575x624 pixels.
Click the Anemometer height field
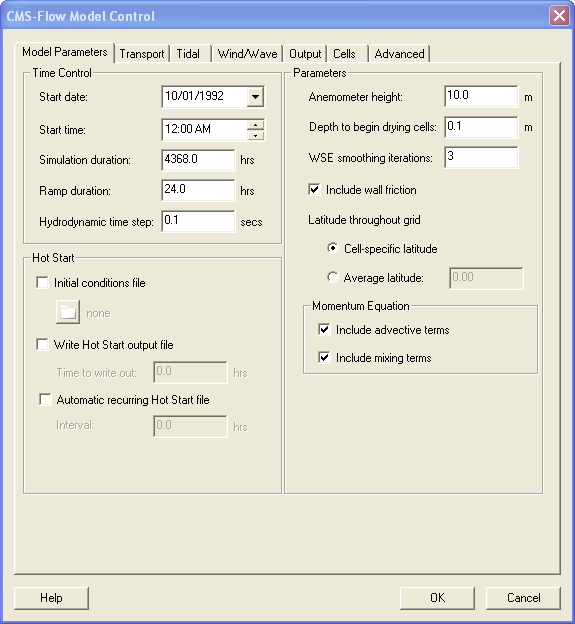click(x=481, y=96)
